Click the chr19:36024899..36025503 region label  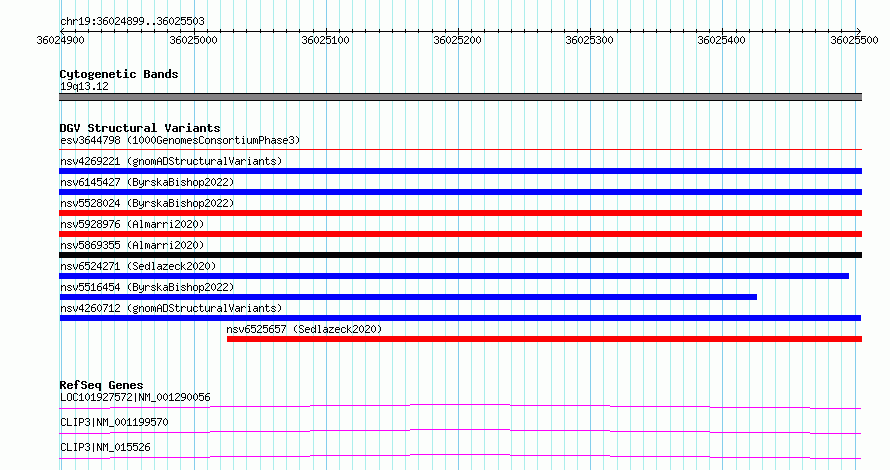click(x=132, y=21)
